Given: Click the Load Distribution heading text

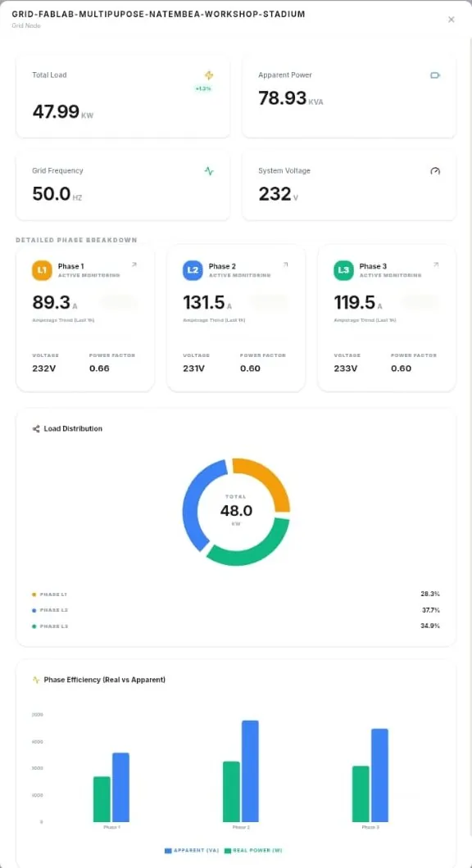Looking at the screenshot, I should click(x=73, y=428).
